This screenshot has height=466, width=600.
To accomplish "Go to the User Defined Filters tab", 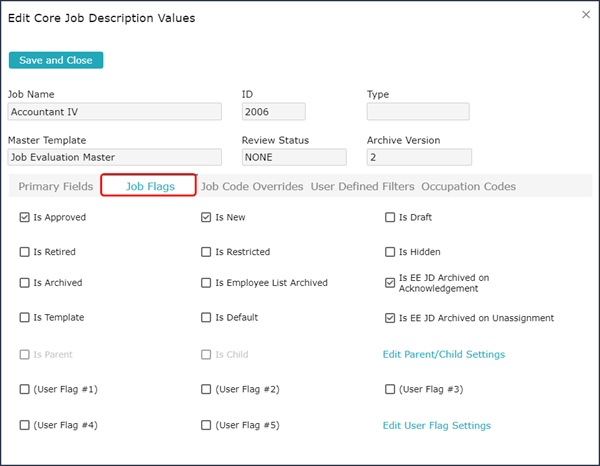I will coord(363,186).
